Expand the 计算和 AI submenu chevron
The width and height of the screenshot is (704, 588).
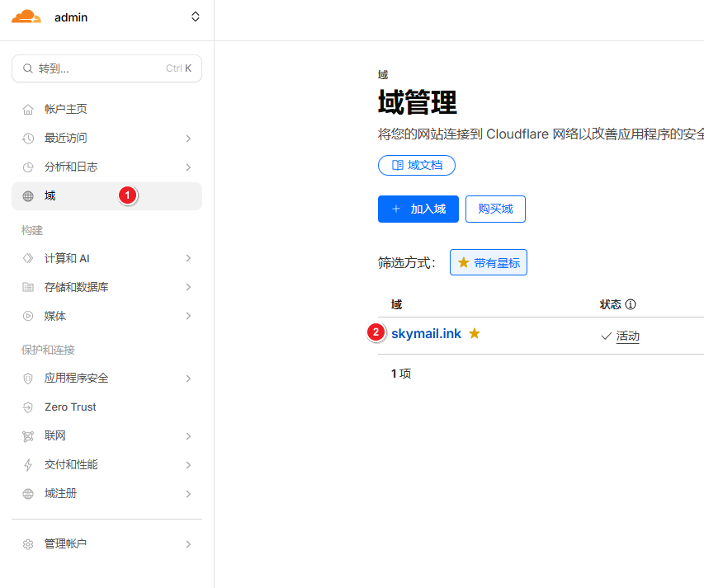click(188, 258)
